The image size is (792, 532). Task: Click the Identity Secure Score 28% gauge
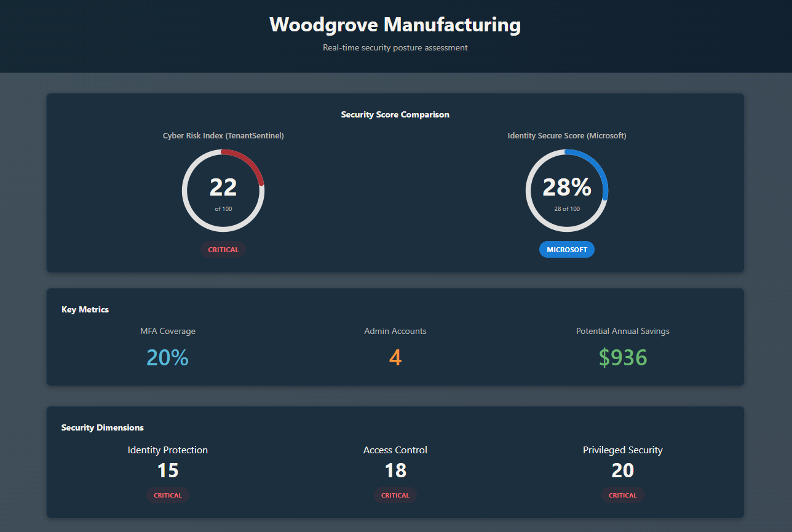(567, 191)
